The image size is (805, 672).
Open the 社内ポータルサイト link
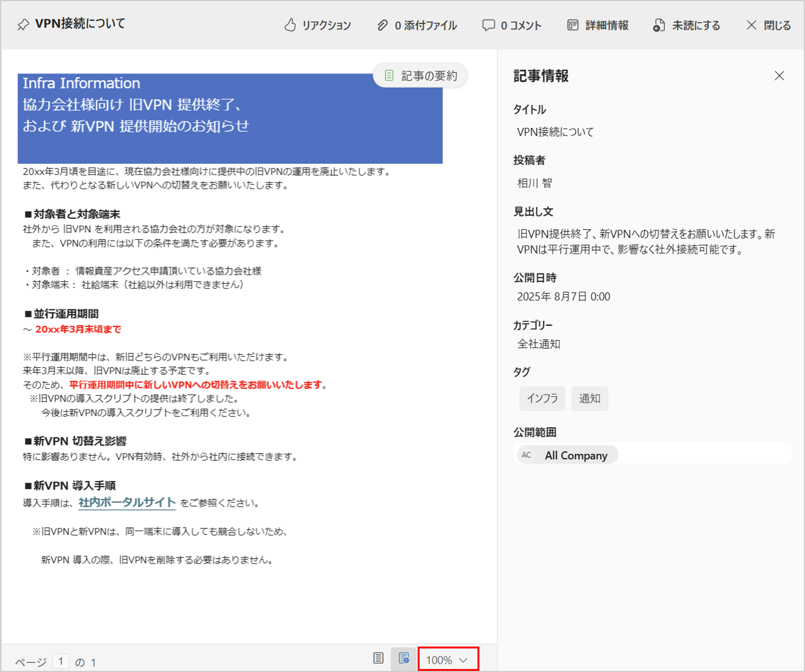tap(127, 502)
